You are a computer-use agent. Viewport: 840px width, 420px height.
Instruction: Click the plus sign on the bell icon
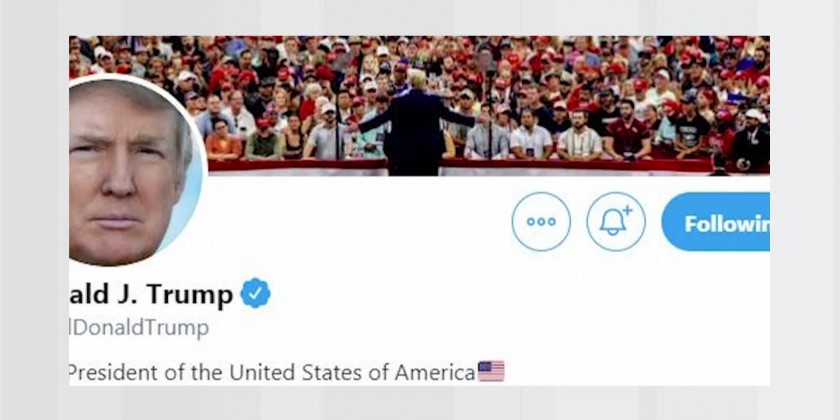[627, 211]
